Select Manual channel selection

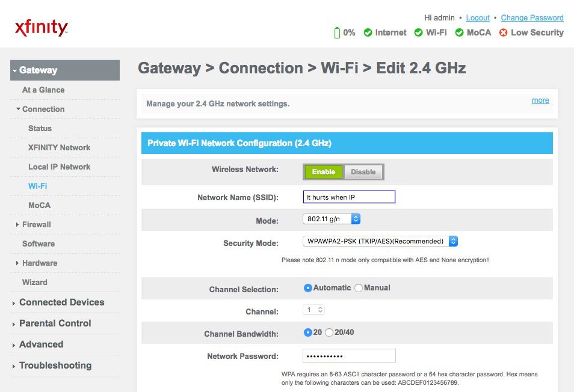(x=359, y=288)
